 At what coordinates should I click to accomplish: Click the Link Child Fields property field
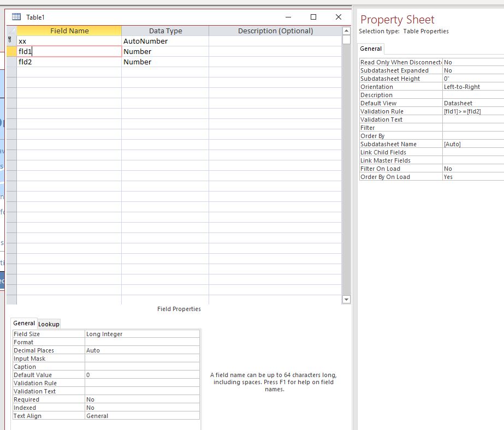pos(473,152)
